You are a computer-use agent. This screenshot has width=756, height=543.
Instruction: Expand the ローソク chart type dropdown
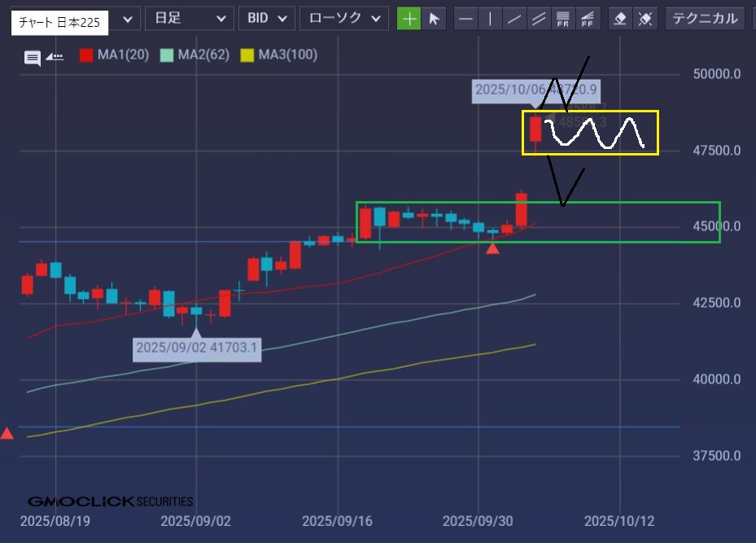pos(343,19)
